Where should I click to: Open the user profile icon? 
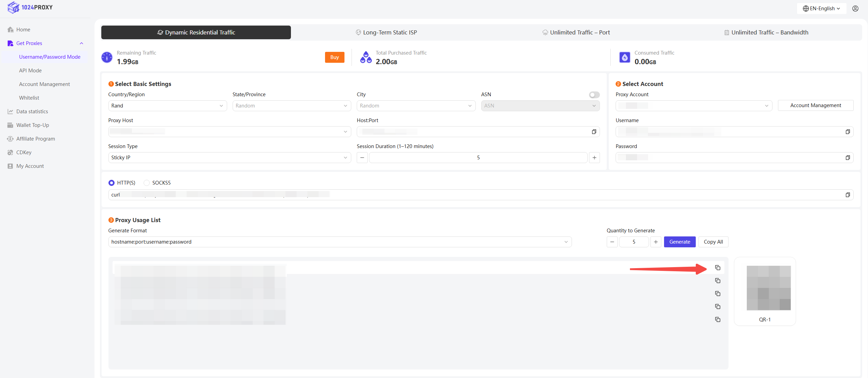tap(855, 9)
